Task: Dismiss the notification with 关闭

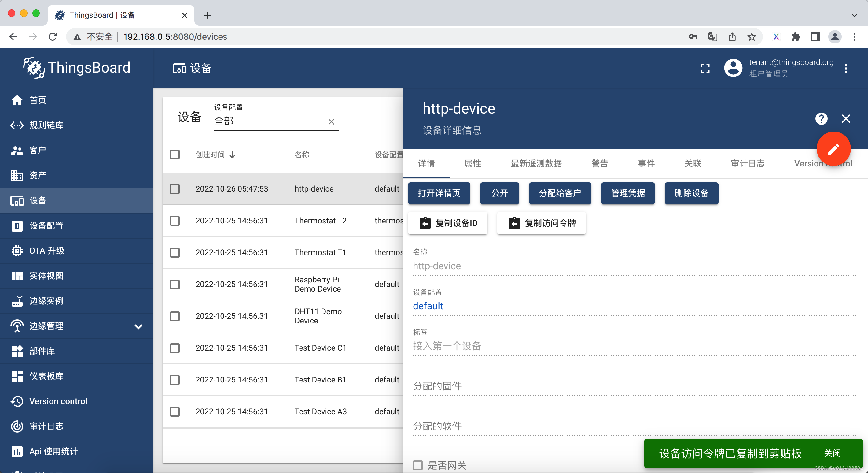Action: click(x=832, y=453)
